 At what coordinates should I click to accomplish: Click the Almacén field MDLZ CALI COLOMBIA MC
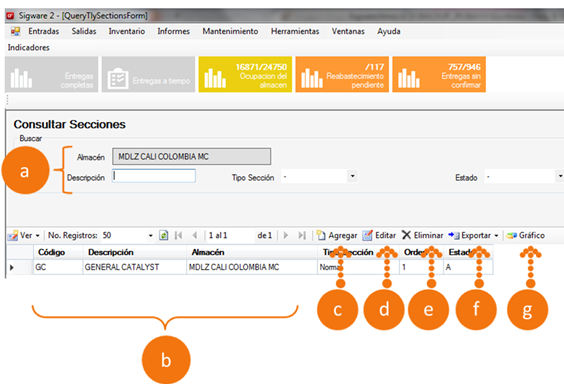coord(191,156)
